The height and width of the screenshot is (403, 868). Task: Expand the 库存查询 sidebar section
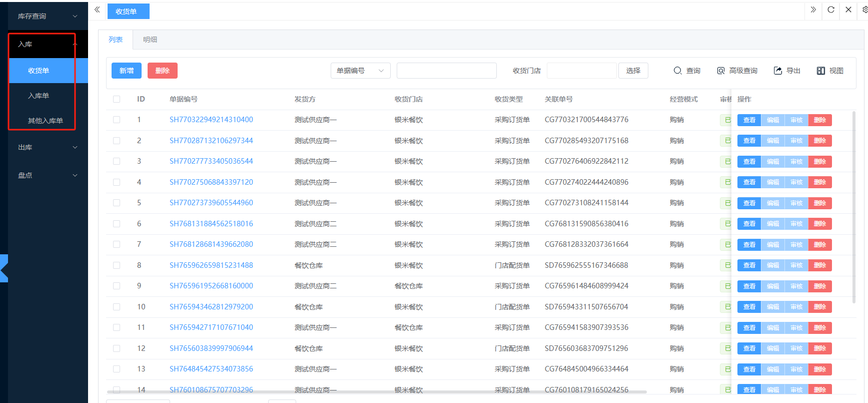coord(48,16)
